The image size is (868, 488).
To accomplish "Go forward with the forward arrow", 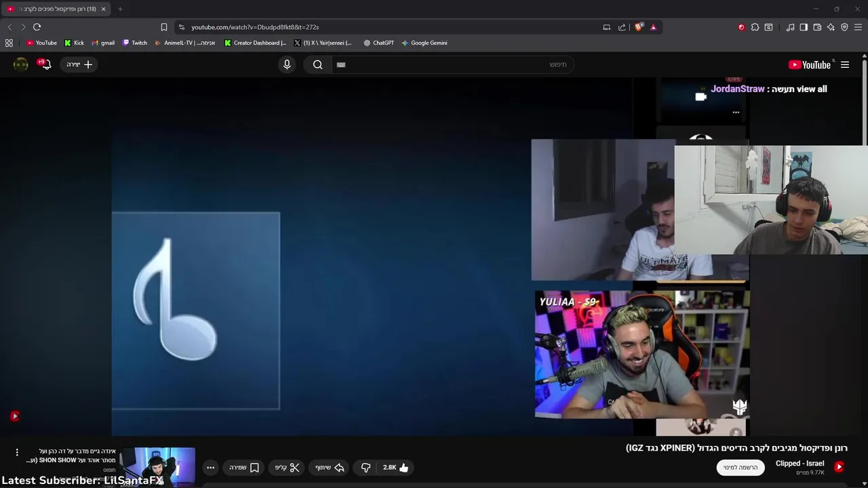I will coord(23,27).
